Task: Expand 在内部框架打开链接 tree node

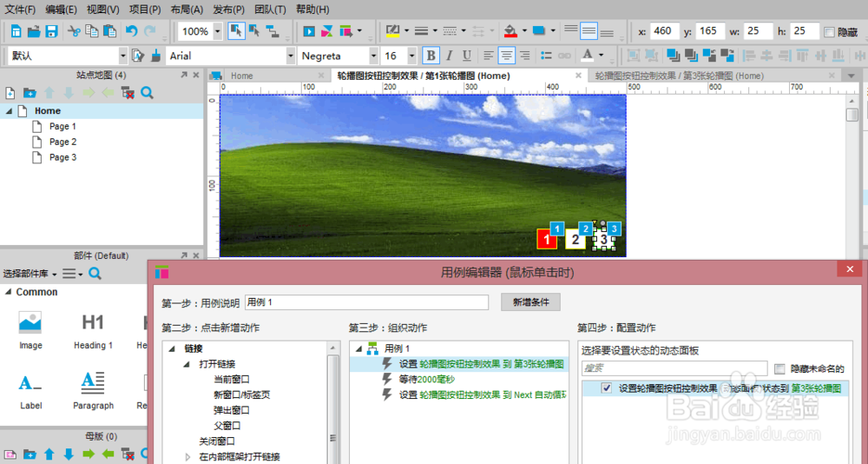Action: (x=187, y=457)
